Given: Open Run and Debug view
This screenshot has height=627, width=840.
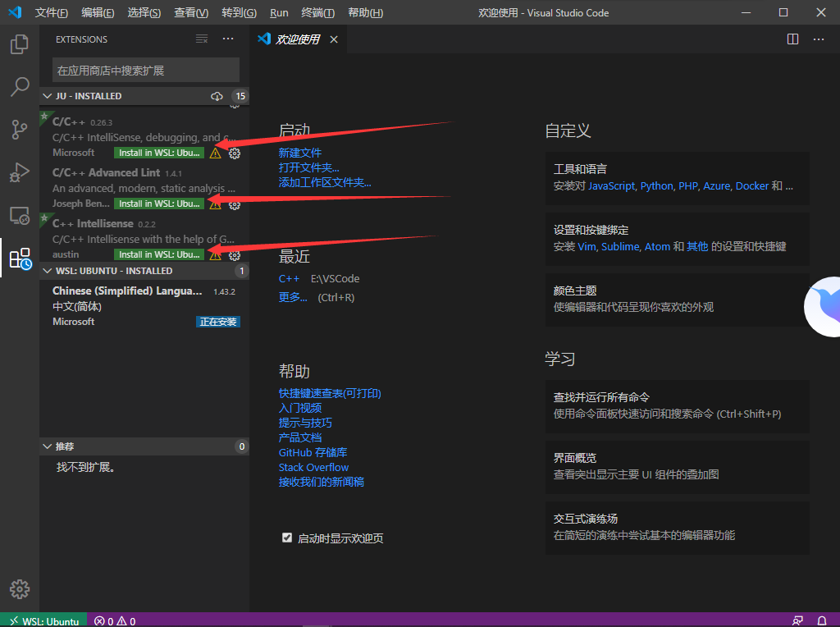Looking at the screenshot, I should tap(20, 172).
